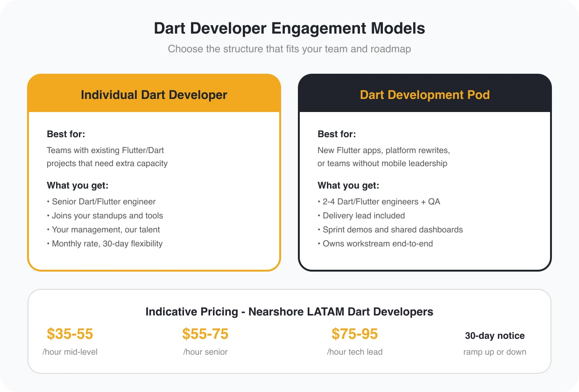Select the $55-75 senior rate
The image size is (579, 392).
[x=205, y=334]
